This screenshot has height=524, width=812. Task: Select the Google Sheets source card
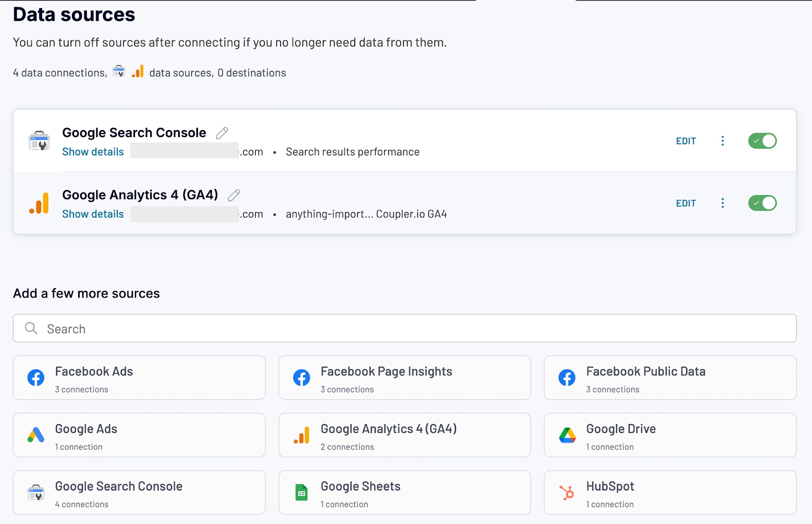pos(404,493)
